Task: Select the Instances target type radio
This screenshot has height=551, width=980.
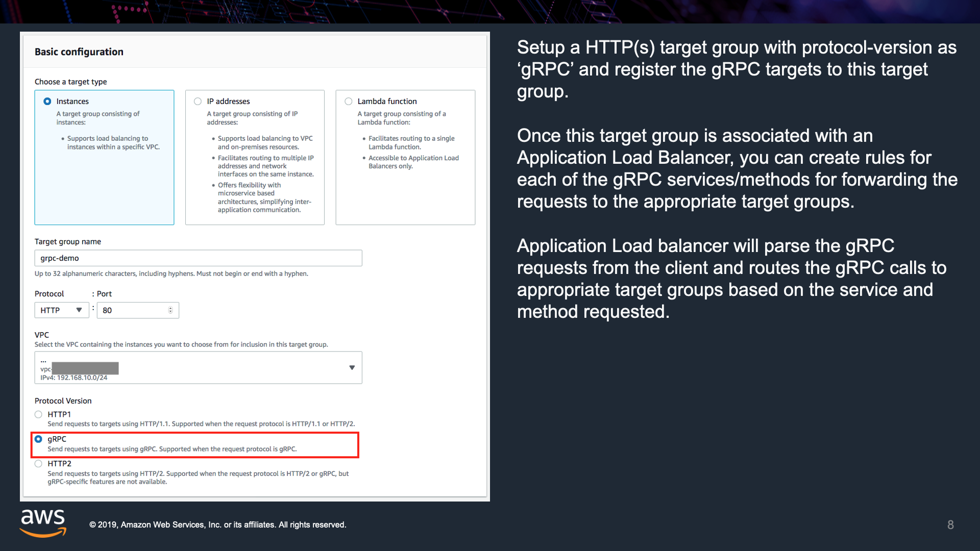Action: [x=47, y=102]
